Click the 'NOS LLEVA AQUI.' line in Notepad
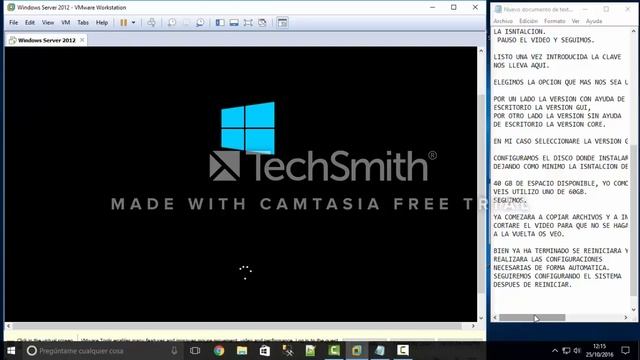This screenshot has width=640, height=360. tap(521, 65)
